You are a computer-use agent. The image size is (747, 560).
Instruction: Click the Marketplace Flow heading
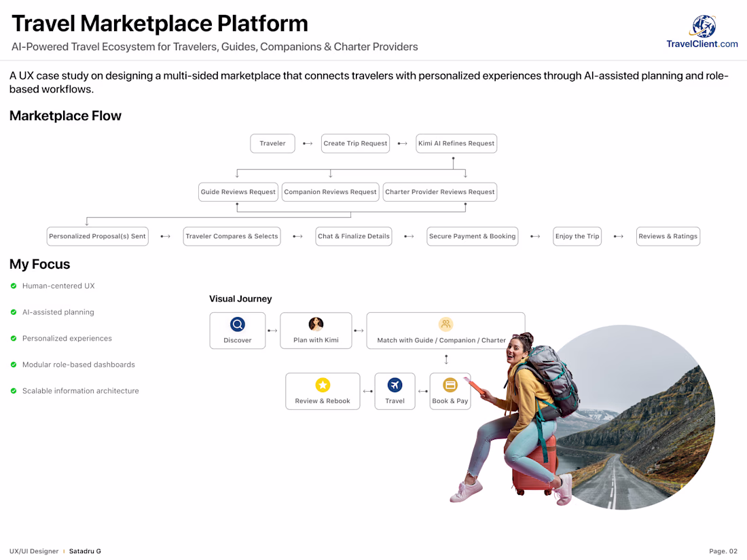click(65, 115)
